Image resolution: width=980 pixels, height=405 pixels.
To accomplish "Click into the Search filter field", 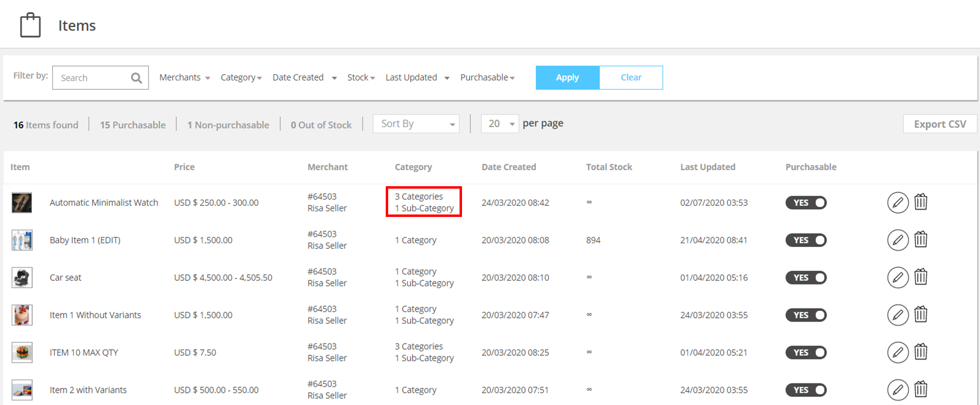I will (x=92, y=78).
